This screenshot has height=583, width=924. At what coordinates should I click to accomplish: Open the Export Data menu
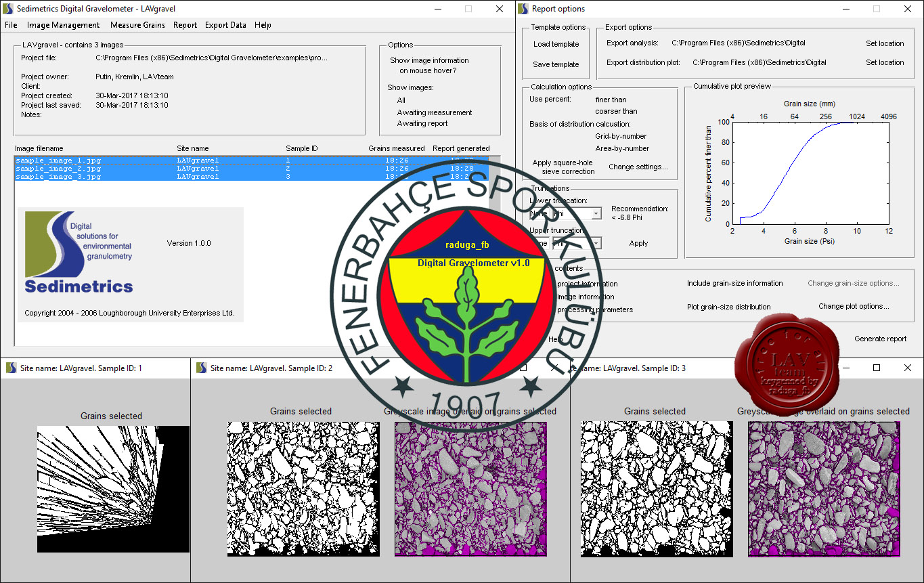[225, 25]
